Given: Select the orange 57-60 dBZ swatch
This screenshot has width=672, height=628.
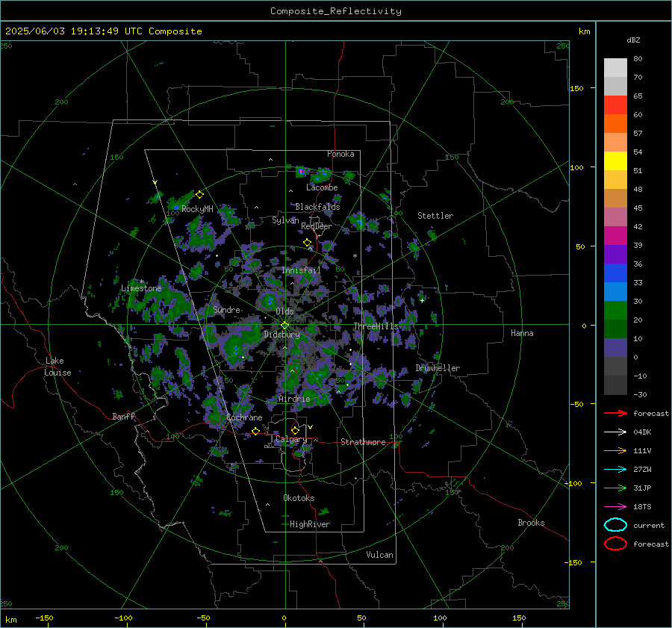Looking at the screenshot, I should click(615, 123).
